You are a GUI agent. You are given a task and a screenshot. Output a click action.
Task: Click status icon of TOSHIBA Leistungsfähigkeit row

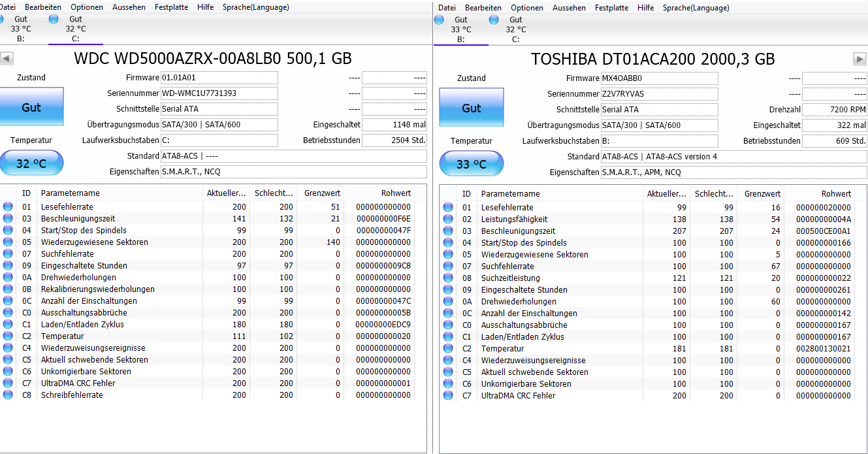(x=448, y=219)
